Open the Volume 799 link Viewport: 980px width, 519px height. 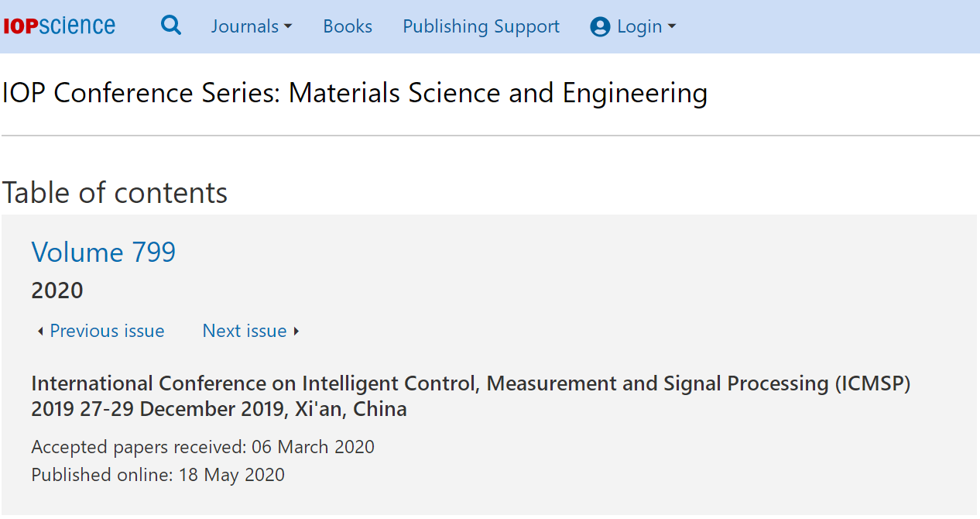coord(104,252)
